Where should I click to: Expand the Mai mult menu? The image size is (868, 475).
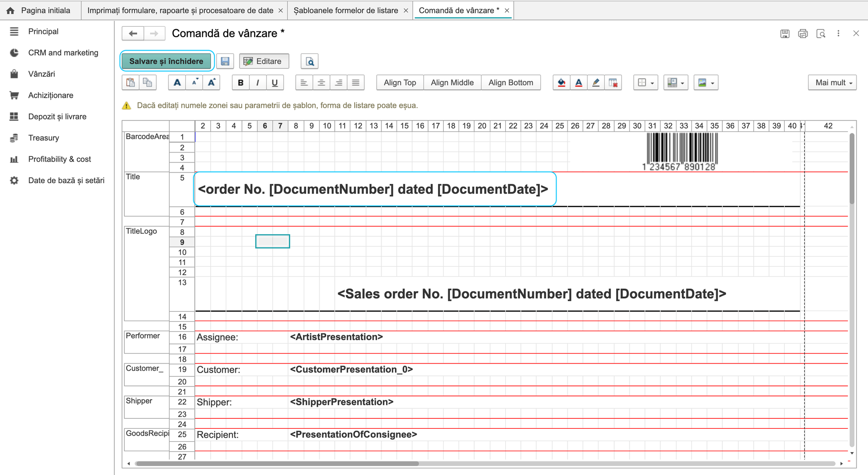click(832, 82)
